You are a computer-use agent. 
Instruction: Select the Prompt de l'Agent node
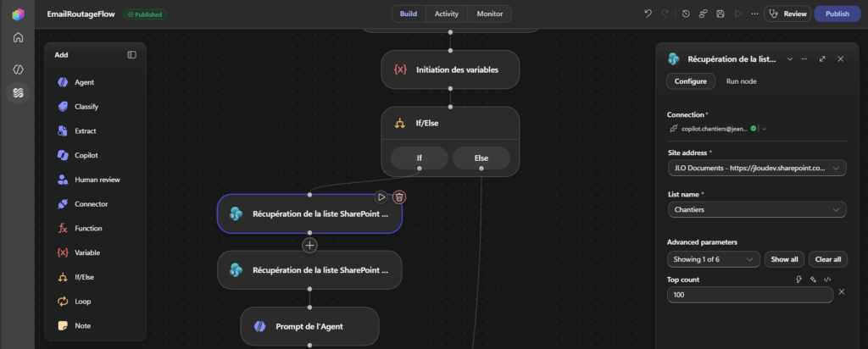[x=309, y=326]
